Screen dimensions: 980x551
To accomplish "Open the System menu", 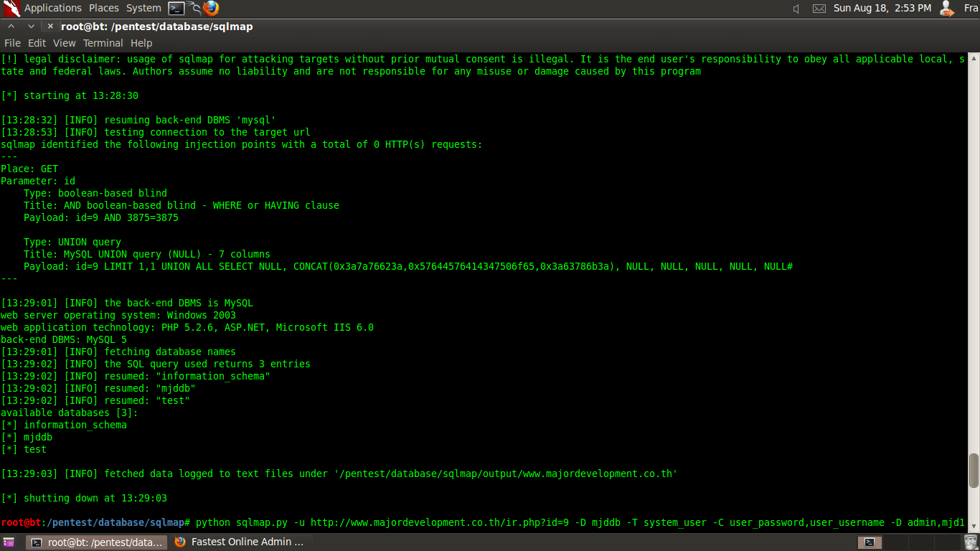I will click(x=143, y=8).
